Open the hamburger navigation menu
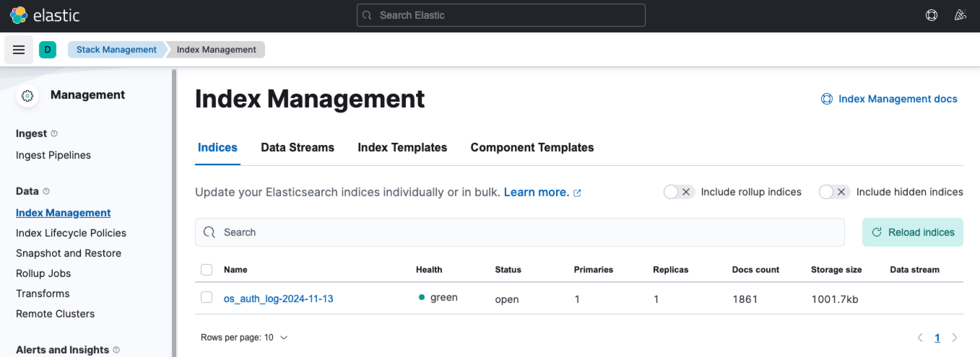 [19, 50]
